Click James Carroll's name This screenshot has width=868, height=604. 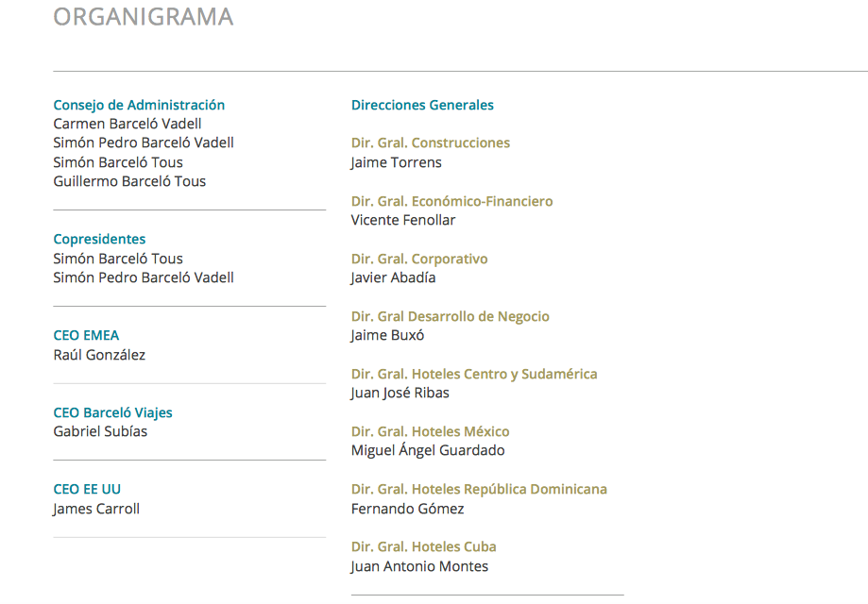click(96, 509)
